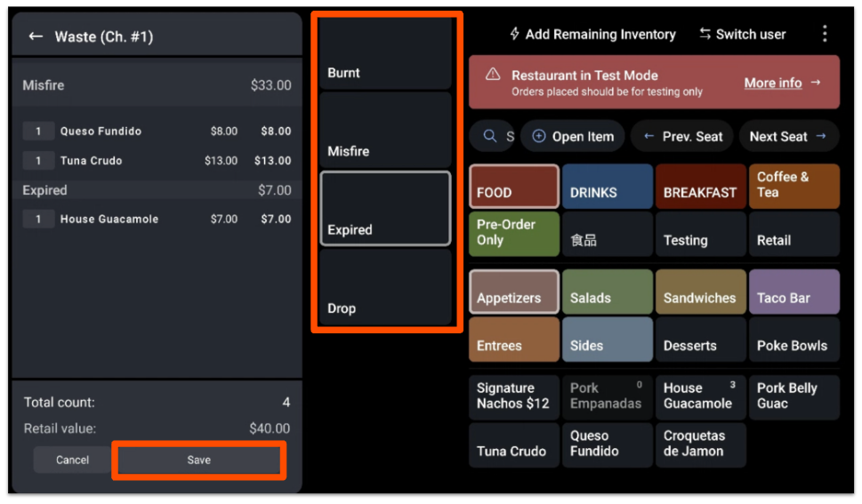Click the search magnifier icon
This screenshot has height=504, width=862.
[490, 136]
